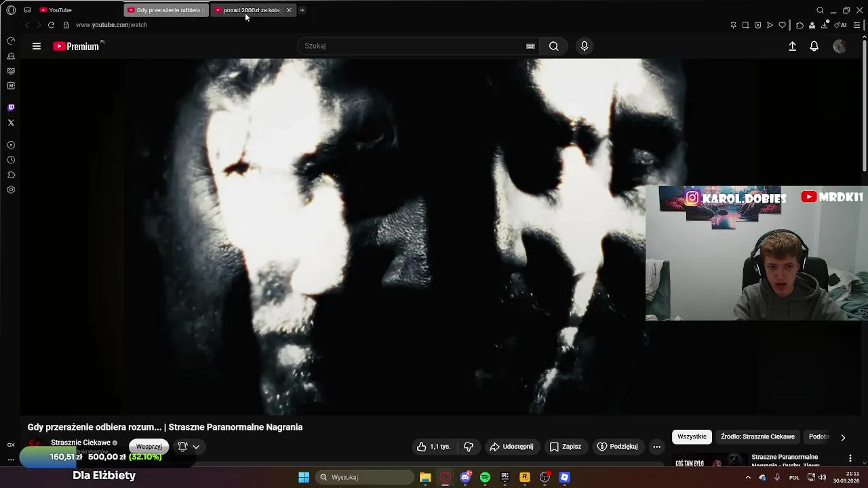Screen dimensions: 868x488
Task: Open YouTube notifications bell
Action: [814, 46]
